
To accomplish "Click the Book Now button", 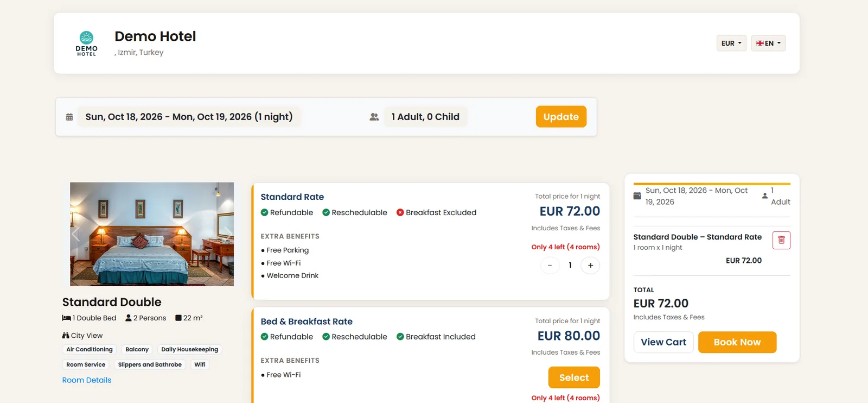I will tap(737, 342).
